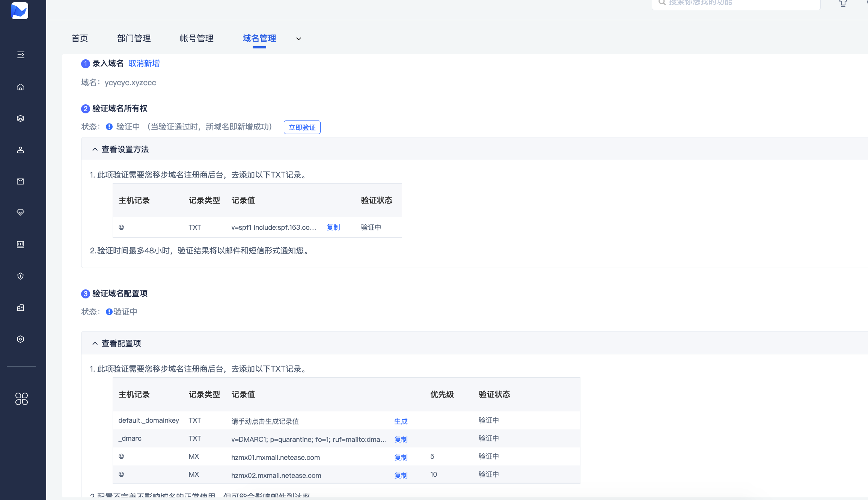Click the hexagon settings sidebar icon

(21, 339)
